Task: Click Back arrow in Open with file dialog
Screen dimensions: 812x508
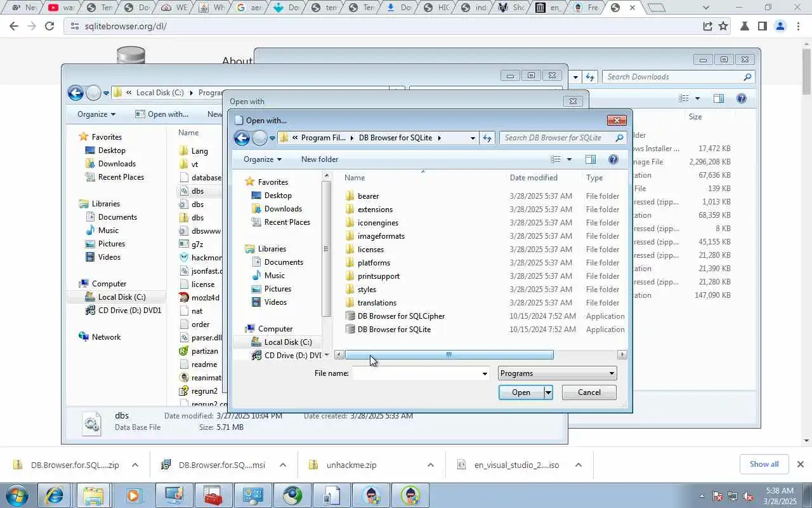Action: point(242,138)
